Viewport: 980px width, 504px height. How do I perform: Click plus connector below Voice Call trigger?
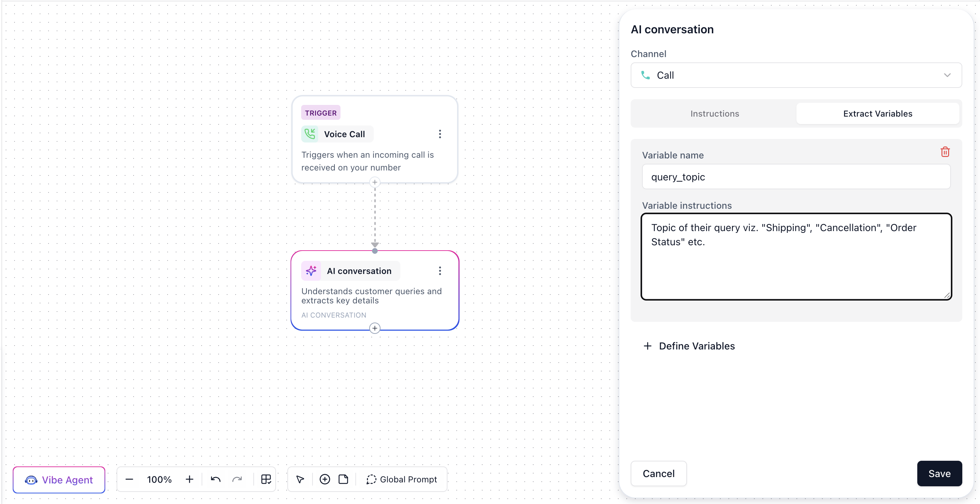375,182
